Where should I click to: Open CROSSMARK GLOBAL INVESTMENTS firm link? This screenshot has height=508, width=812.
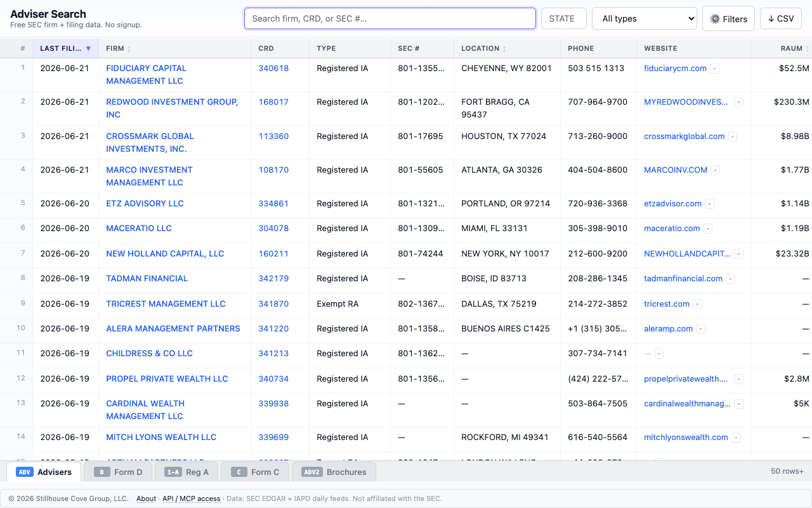click(150, 142)
